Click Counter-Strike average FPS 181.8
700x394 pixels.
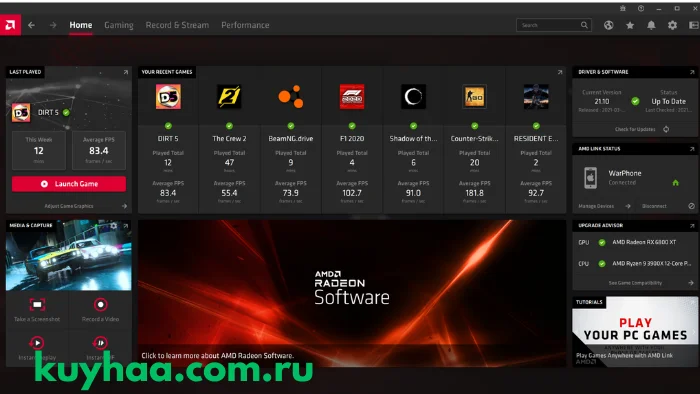tap(475, 193)
